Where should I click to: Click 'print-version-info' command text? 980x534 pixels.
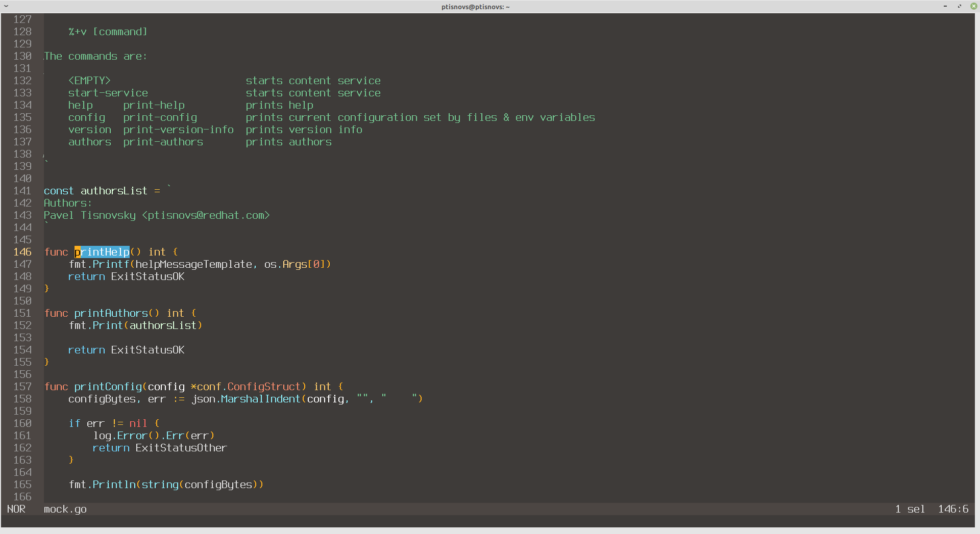(179, 130)
